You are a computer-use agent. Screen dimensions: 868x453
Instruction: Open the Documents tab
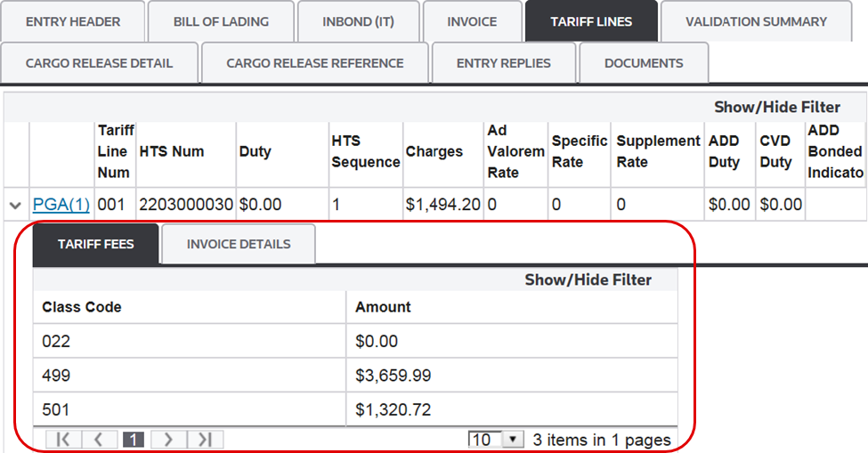coord(644,63)
